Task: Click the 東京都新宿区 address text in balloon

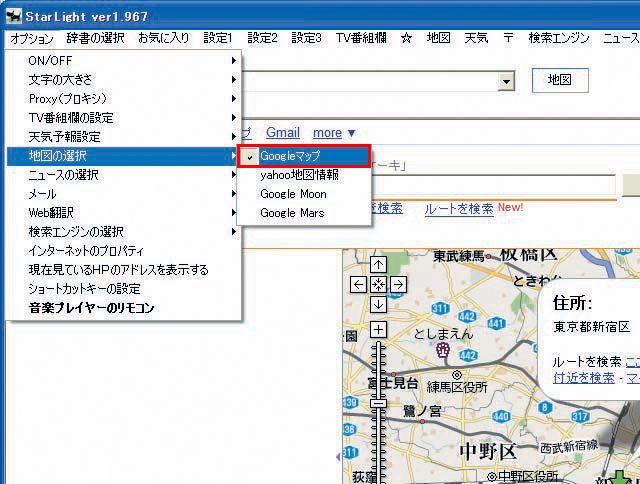Action: [x=592, y=327]
